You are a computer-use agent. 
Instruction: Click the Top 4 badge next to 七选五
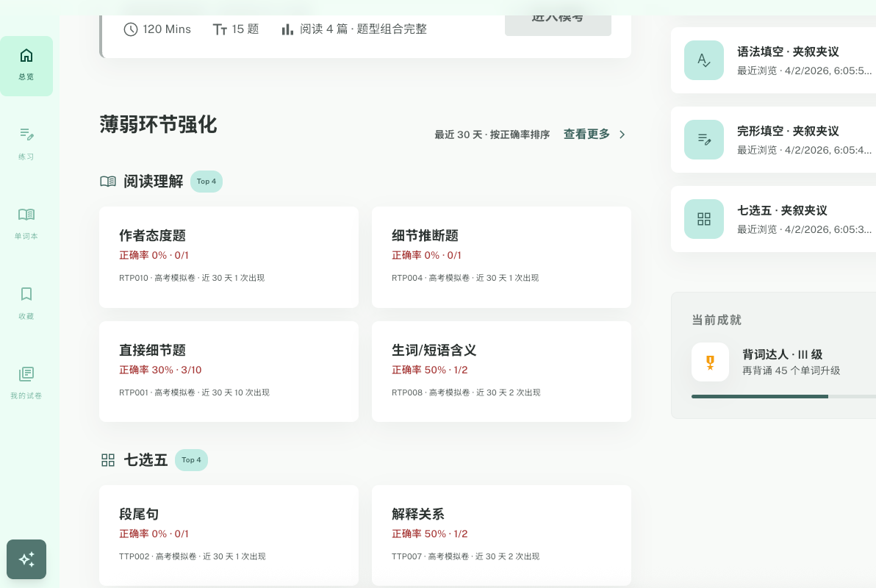coord(191,460)
